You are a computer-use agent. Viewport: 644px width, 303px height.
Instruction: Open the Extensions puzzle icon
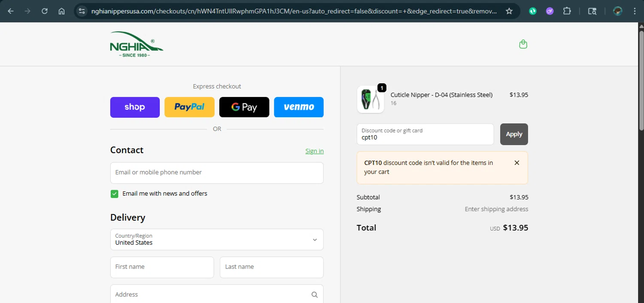[567, 11]
